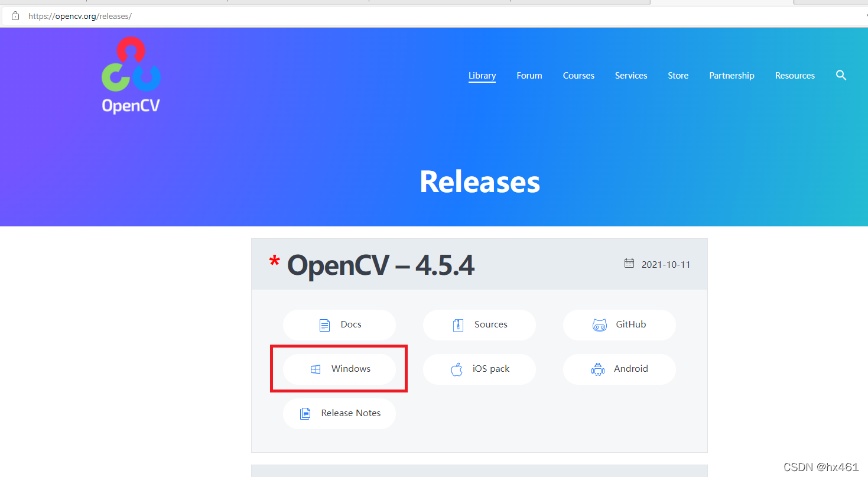The image size is (868, 477).
Task: Download the Android package
Action: point(619,369)
